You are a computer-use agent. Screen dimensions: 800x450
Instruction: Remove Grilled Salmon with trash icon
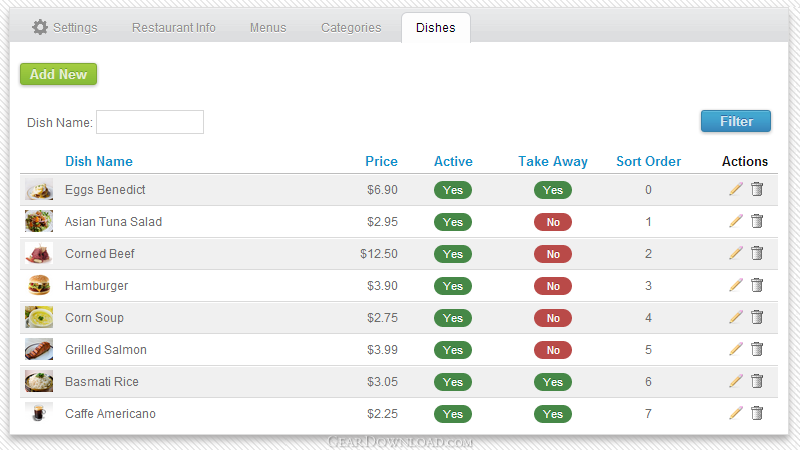click(757, 349)
